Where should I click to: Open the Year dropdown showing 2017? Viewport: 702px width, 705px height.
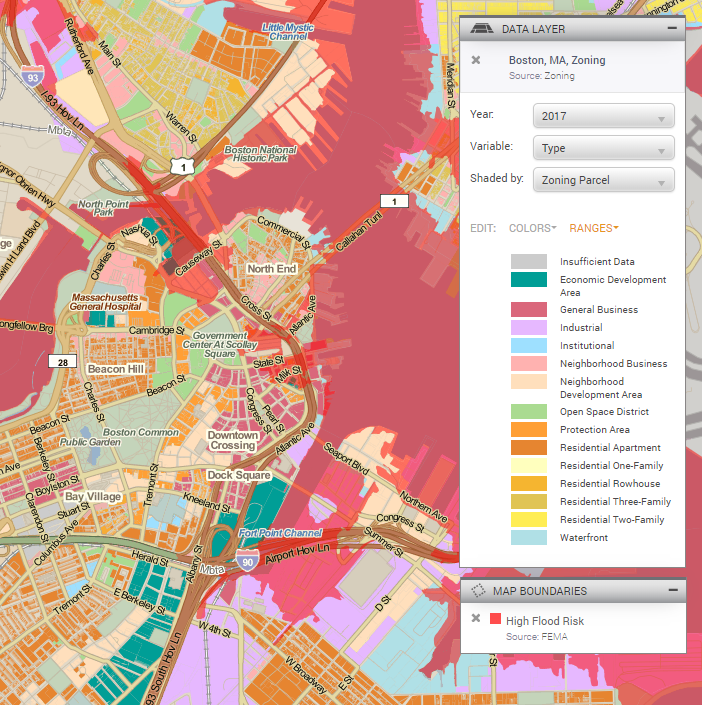tap(604, 116)
